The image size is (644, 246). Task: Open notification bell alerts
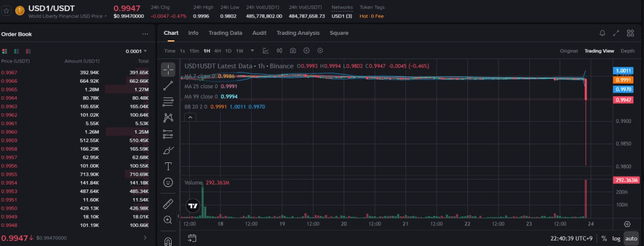coord(602,33)
